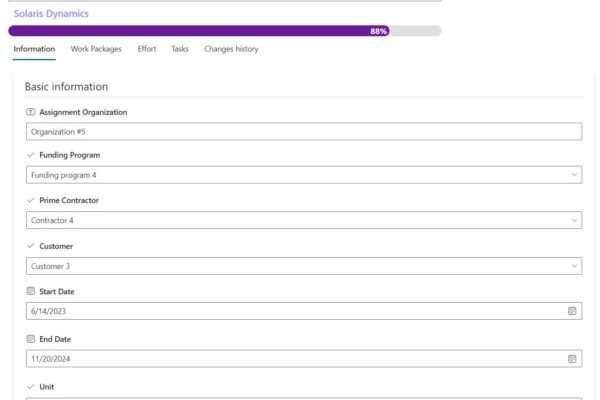Open the Prime Contractor dropdown

304,220
